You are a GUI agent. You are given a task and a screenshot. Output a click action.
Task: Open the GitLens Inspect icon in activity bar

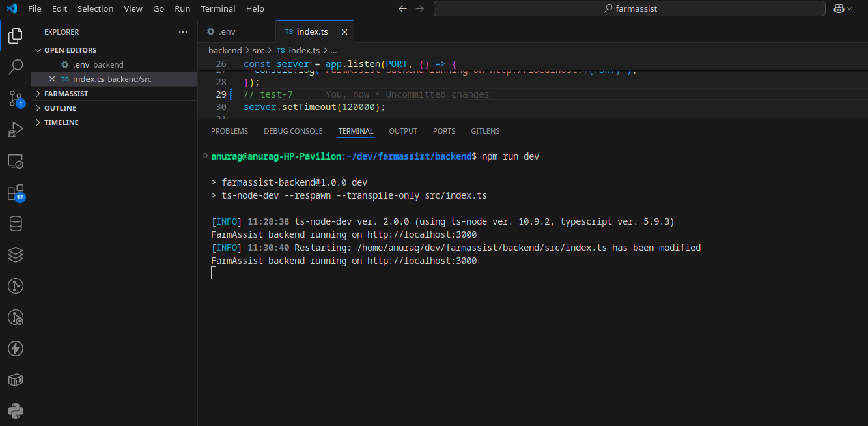click(16, 317)
